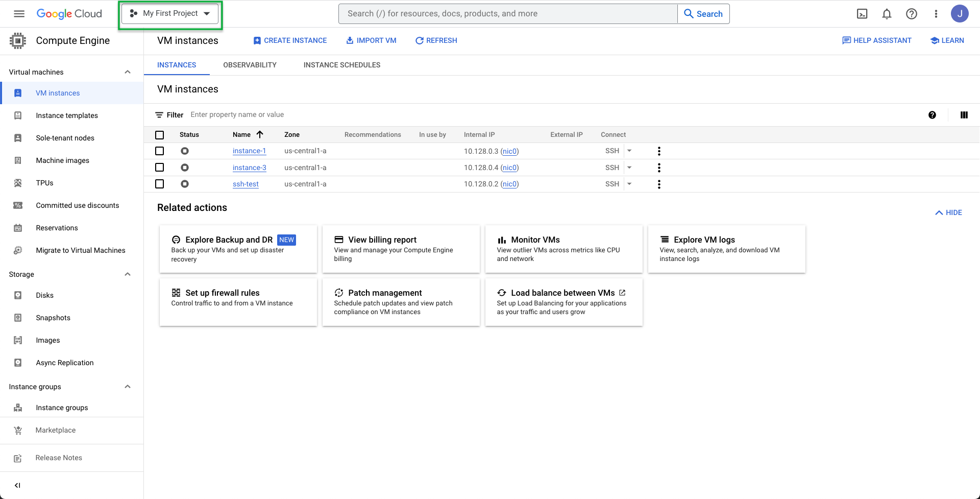Screen dimensions: 980x499
Task: Click the Snapshots sidebar icon
Action: coord(18,318)
